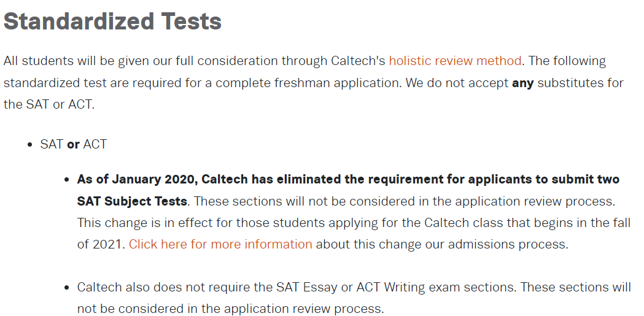Click "the SAT or ACT." ending the intro paragraph
Viewport: 644px width, 316px height.
coord(49,104)
